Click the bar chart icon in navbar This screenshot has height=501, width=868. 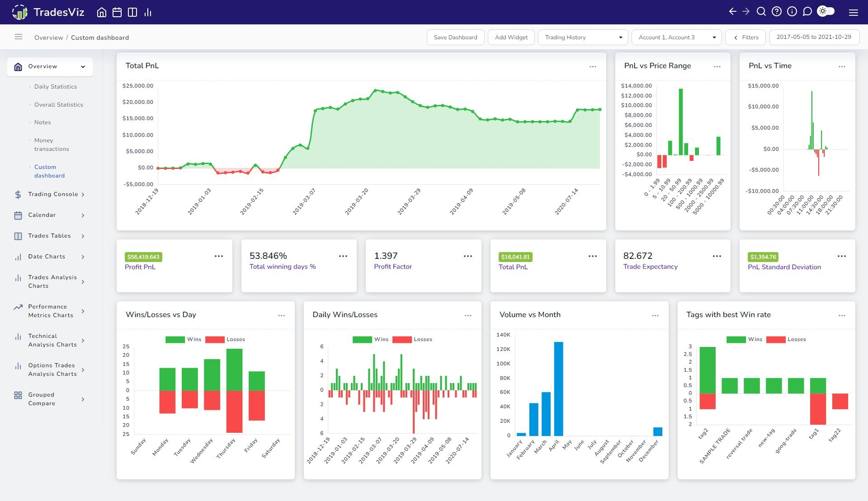[x=148, y=12]
